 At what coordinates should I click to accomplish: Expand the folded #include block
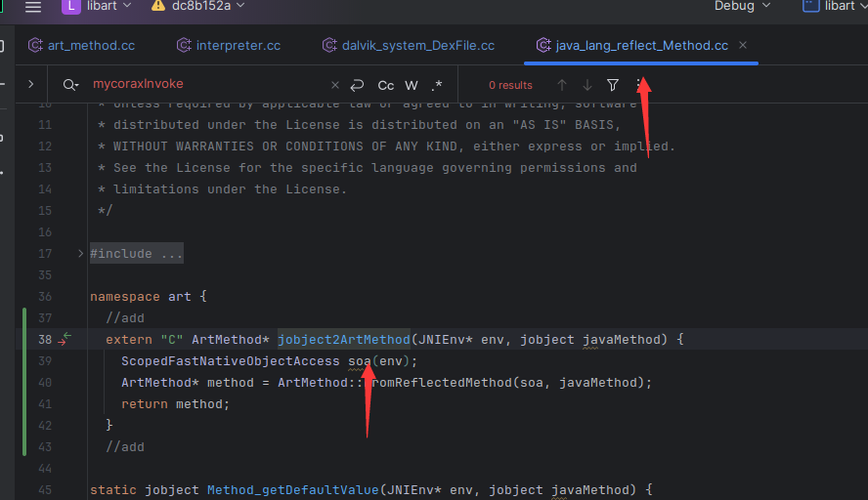pos(80,254)
